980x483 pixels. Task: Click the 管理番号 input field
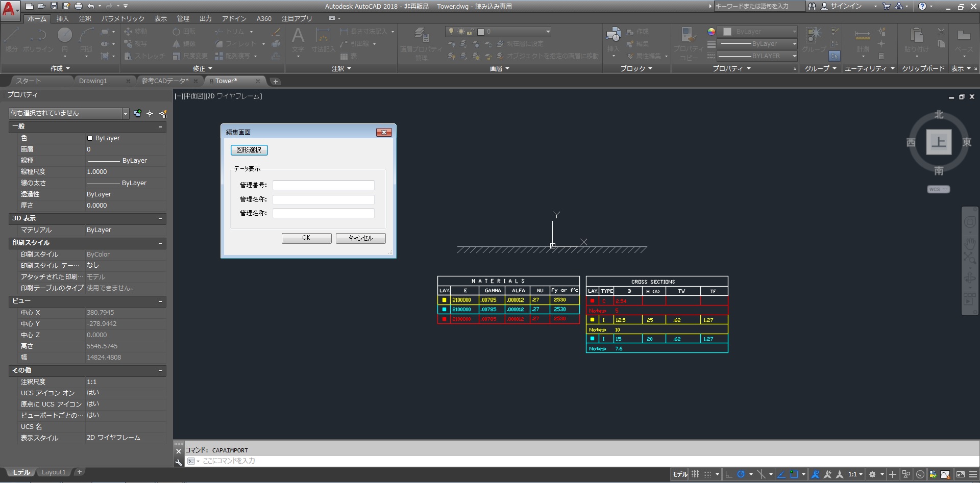coord(323,185)
